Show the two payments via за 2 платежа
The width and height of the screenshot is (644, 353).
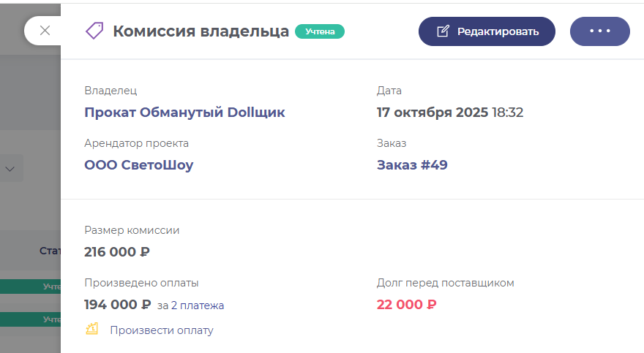pyautogui.click(x=190, y=305)
